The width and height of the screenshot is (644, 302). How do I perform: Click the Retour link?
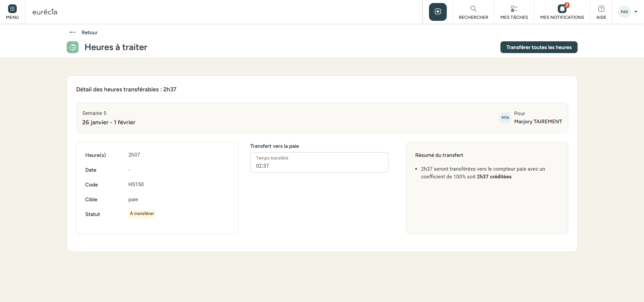tap(90, 33)
